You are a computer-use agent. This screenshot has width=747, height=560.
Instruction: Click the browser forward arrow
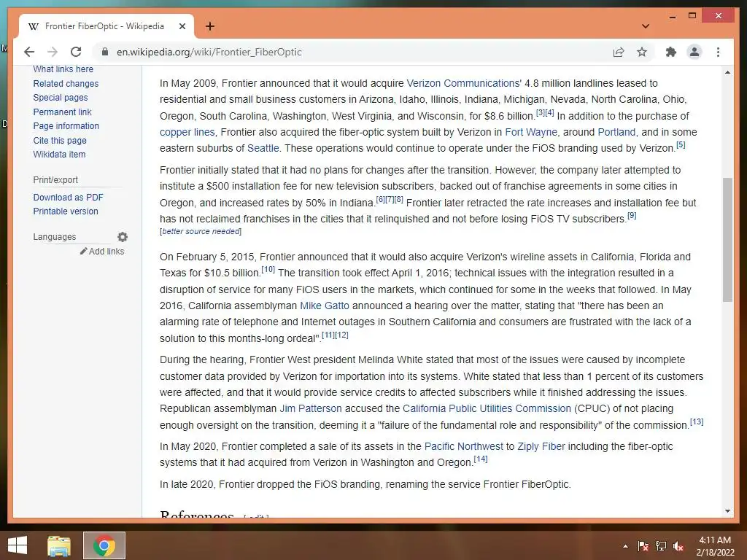[53, 52]
